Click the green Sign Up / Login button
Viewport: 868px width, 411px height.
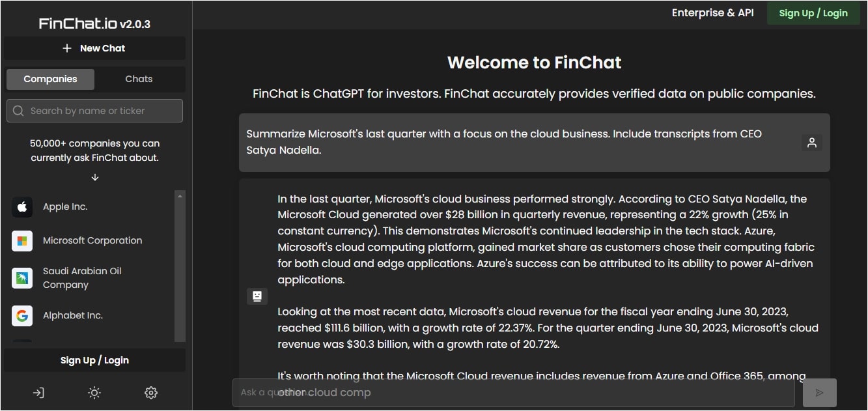[813, 13]
